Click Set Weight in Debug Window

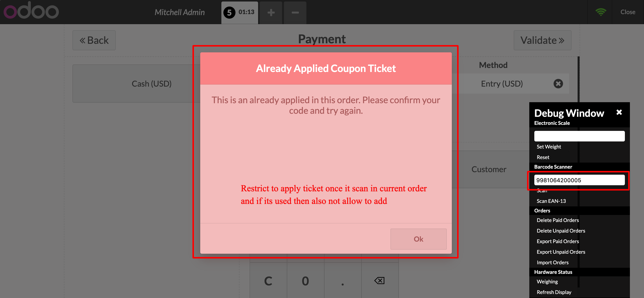tap(549, 147)
